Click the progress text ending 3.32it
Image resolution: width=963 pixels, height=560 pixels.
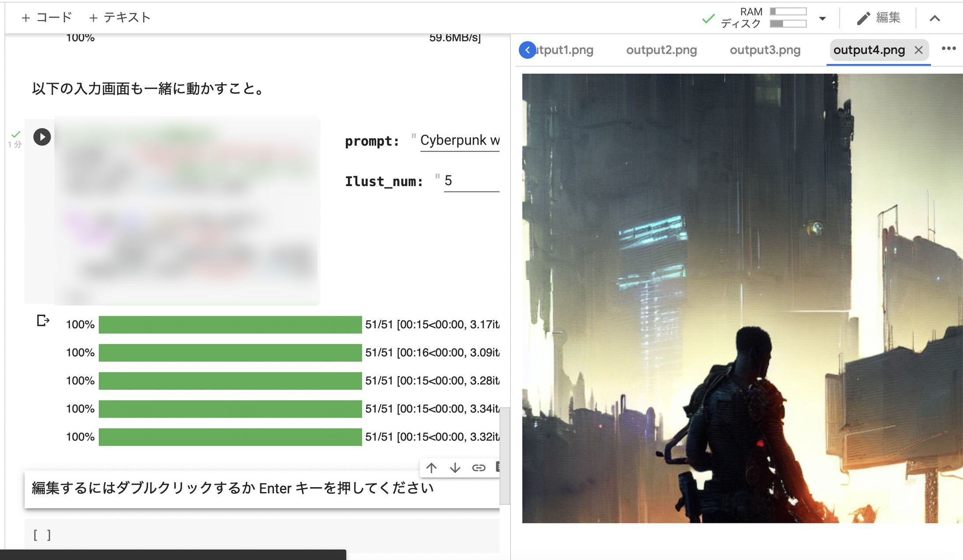point(432,437)
